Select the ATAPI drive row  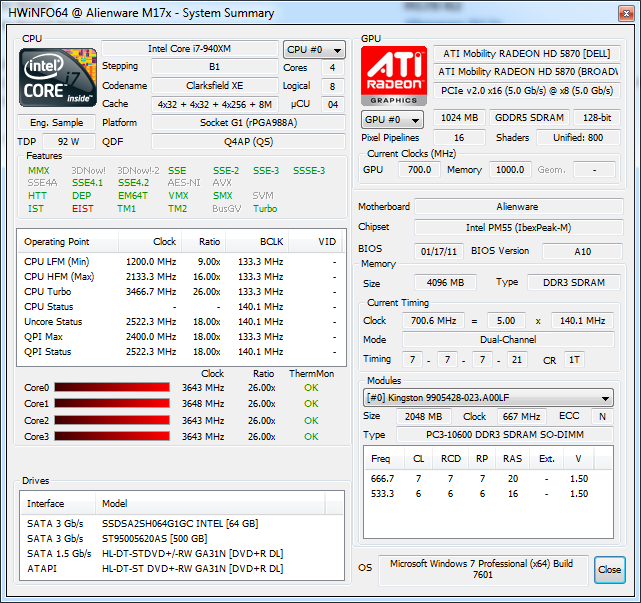182,569
